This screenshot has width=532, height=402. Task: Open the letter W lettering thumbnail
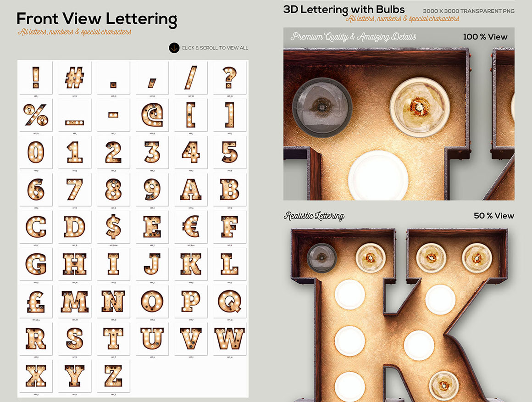[x=229, y=339]
